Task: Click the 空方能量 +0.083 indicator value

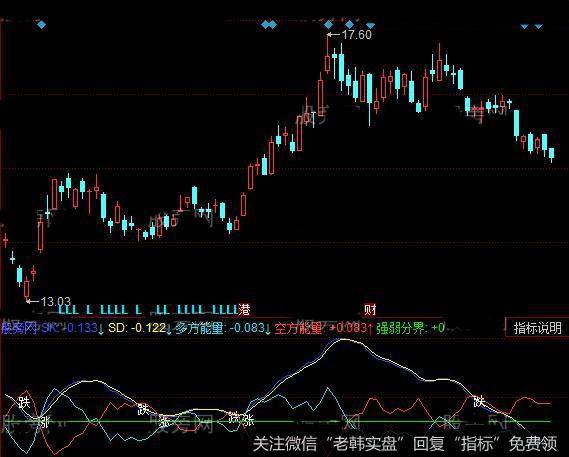Action: pyautogui.click(x=321, y=328)
